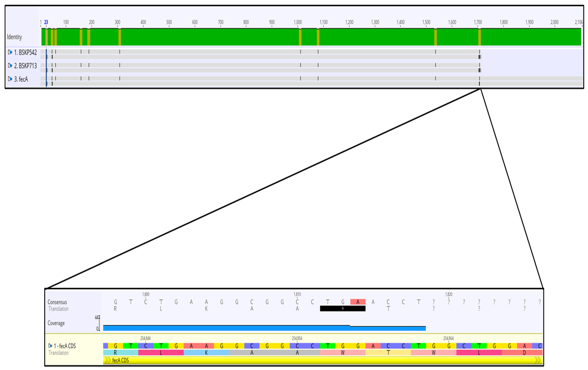Select the black stop codon asterisk box
Viewport: 588px width, 370px height.
coord(343,308)
